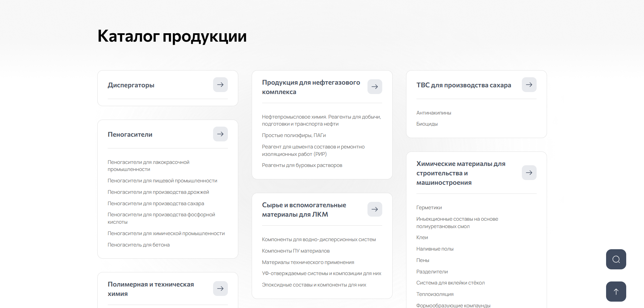644x308 pixels.
Task: Click the Клеи link
Action: coord(422,237)
